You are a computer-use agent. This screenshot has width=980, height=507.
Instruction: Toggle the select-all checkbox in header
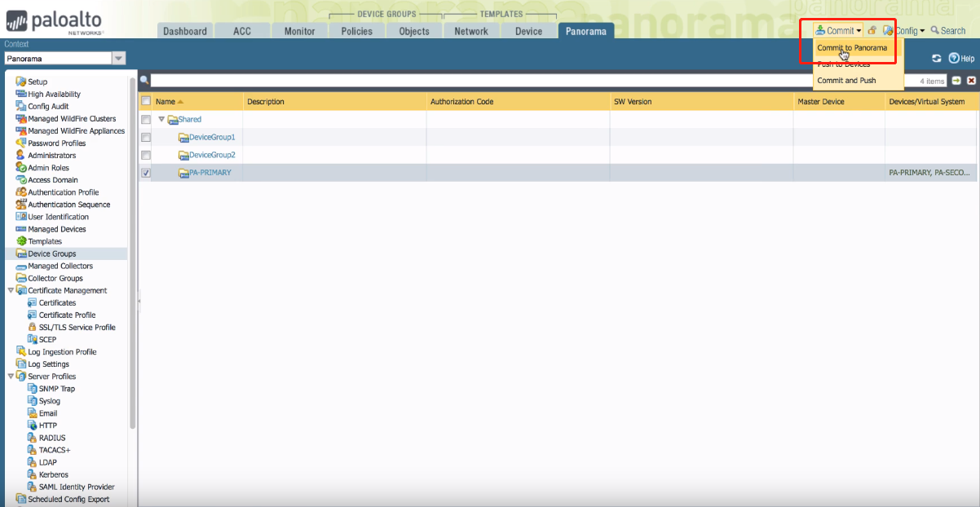click(146, 101)
